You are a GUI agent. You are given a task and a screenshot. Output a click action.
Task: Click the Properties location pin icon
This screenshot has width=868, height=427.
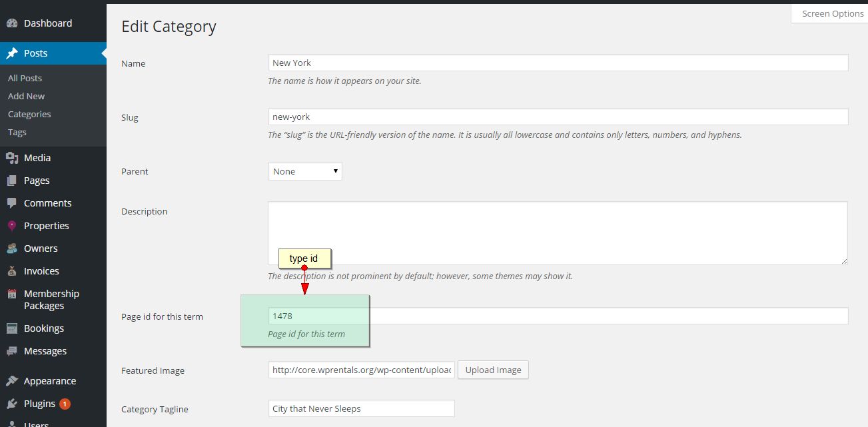pos(12,226)
